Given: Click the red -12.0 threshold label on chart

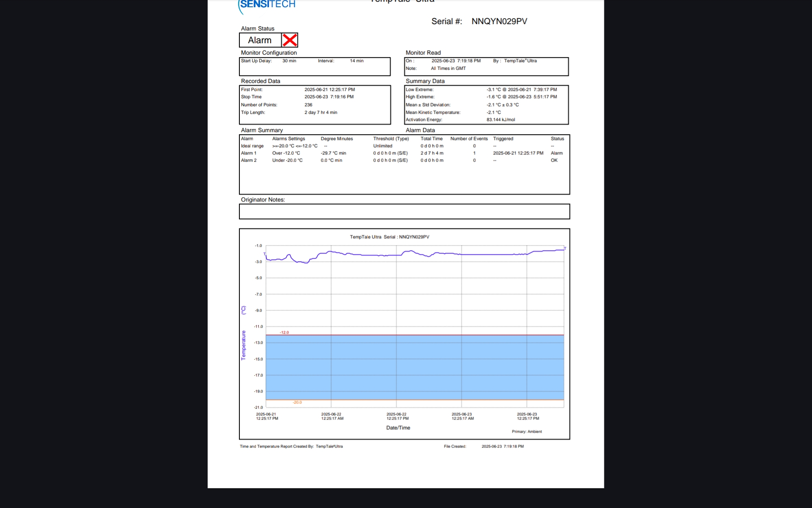Looking at the screenshot, I should 284,333.
